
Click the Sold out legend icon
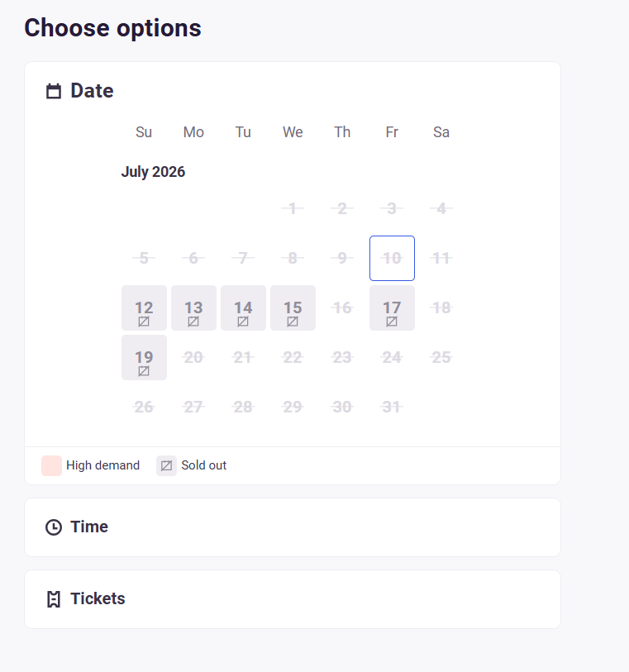point(166,465)
